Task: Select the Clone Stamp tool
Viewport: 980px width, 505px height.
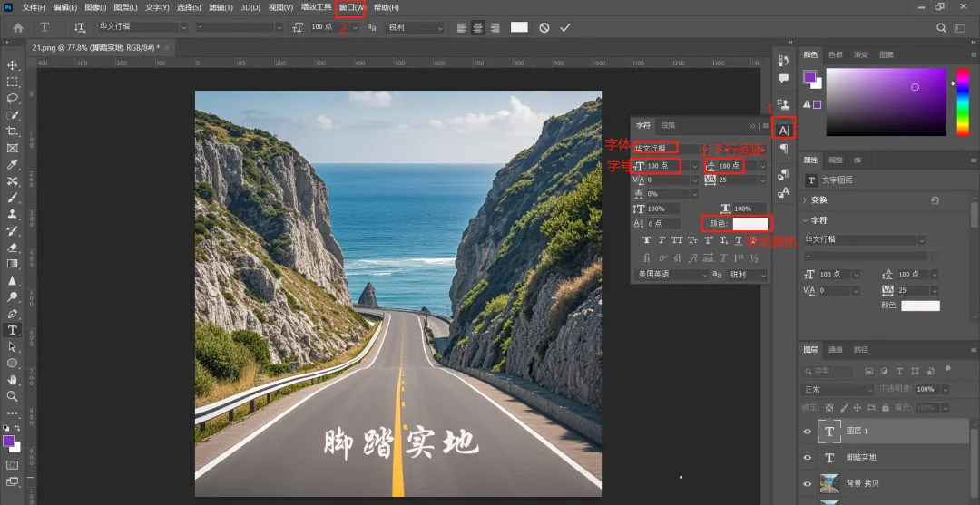Action: click(12, 214)
